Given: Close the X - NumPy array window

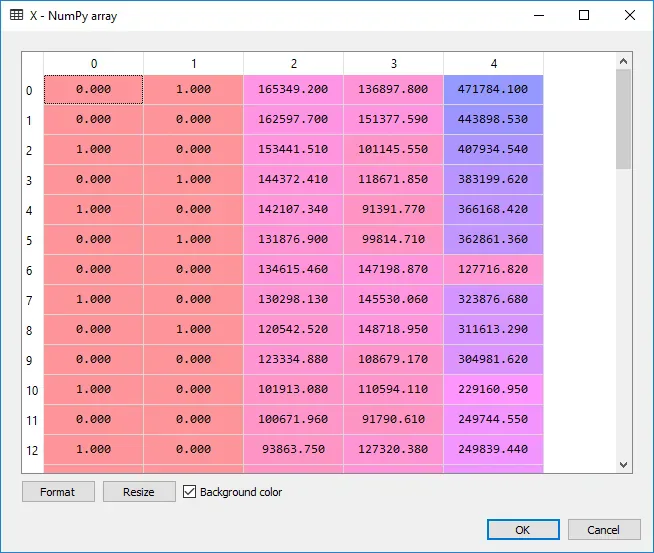Looking at the screenshot, I should click(630, 15).
